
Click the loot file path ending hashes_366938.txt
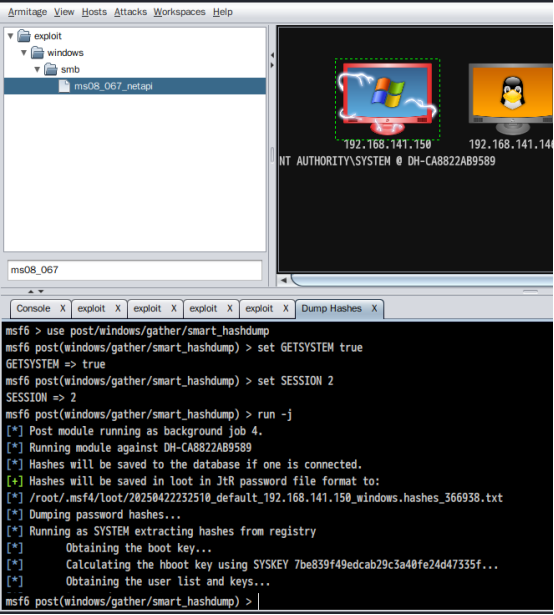point(266,498)
